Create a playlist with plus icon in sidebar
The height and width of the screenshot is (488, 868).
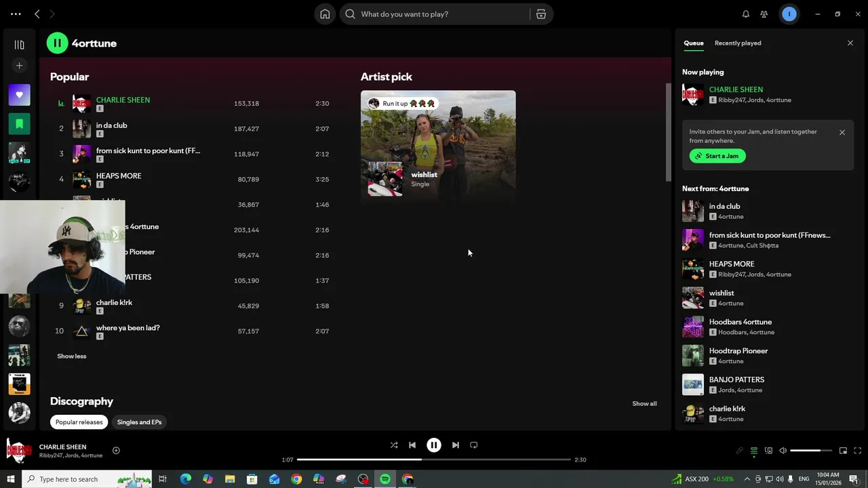tap(19, 66)
